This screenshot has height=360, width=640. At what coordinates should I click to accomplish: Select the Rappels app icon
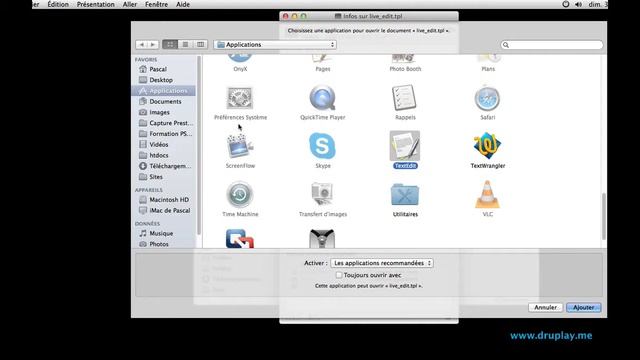pos(404,98)
